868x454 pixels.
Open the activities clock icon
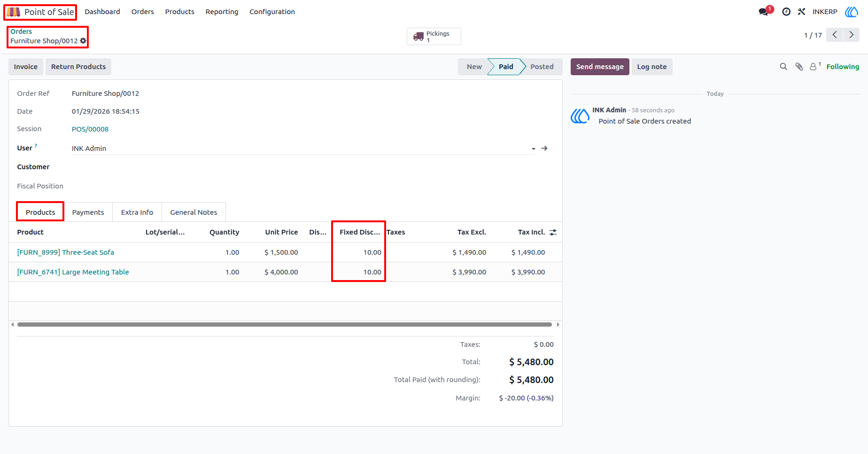(x=786, y=12)
